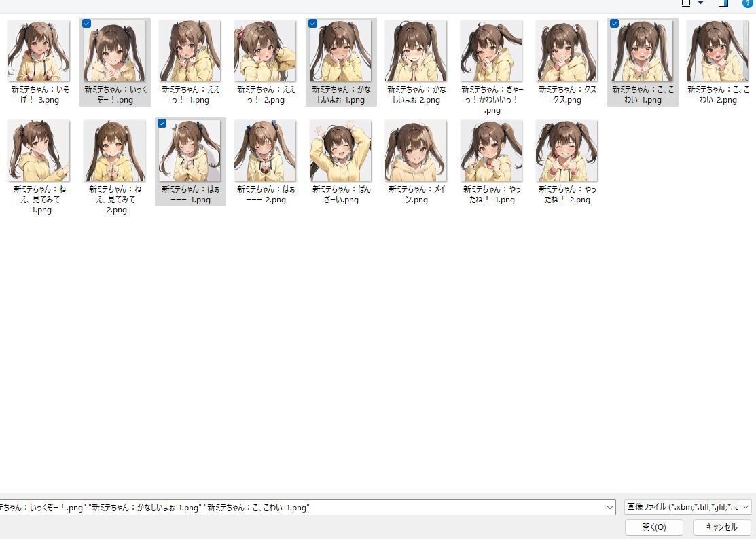Viewport: 756px width, 539px height.
Task: Click the file name いっくぞー！.png
Action: point(115,94)
